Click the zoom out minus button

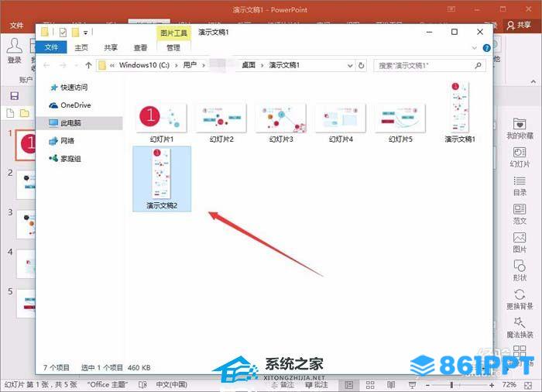click(427, 385)
